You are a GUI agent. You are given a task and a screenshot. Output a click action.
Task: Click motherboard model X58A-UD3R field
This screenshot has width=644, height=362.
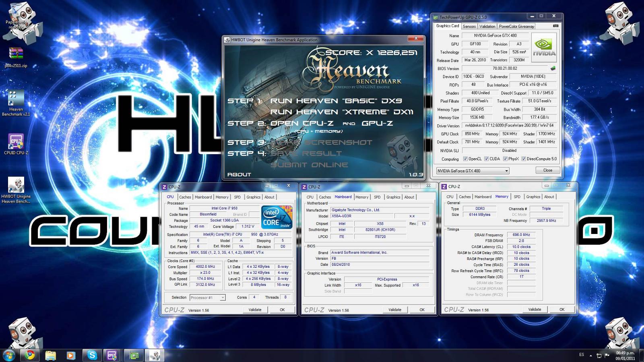click(361, 216)
